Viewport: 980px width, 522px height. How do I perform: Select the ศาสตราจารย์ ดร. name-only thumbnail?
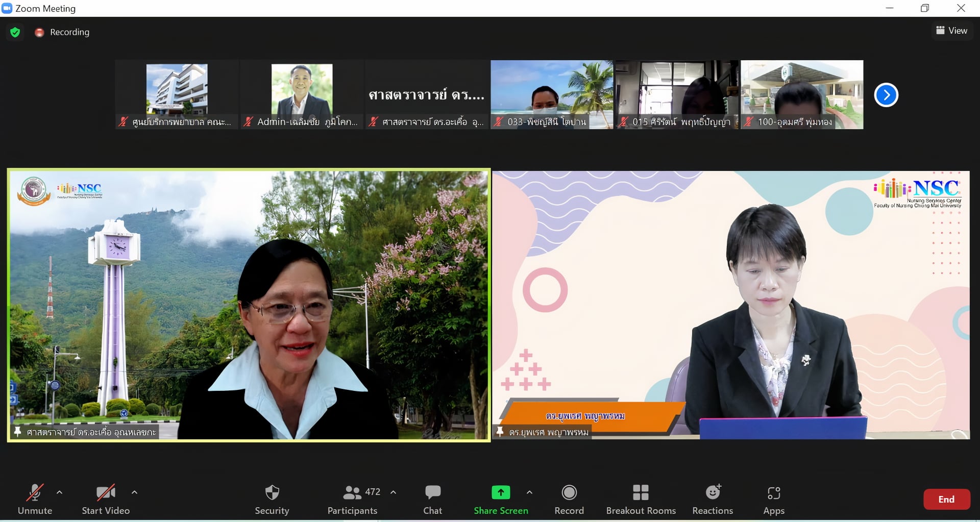(427, 94)
